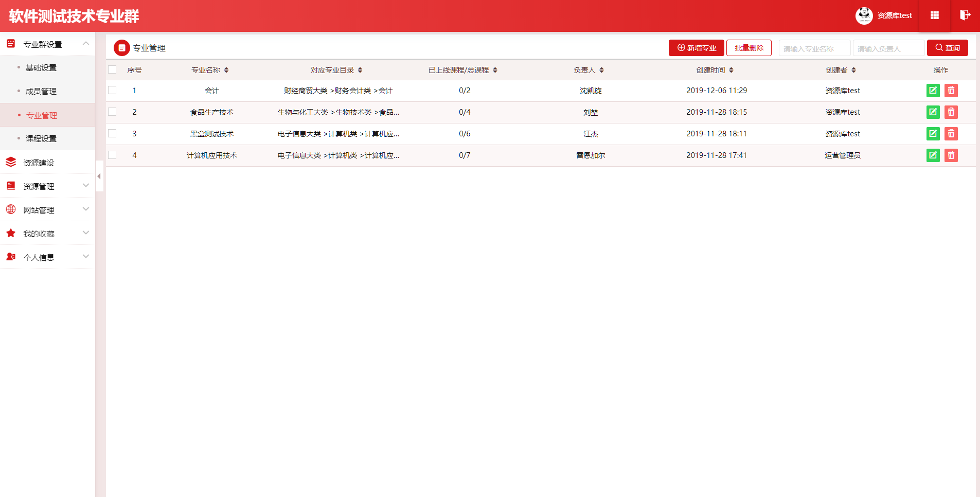Click the 批量删除 button

click(x=749, y=48)
